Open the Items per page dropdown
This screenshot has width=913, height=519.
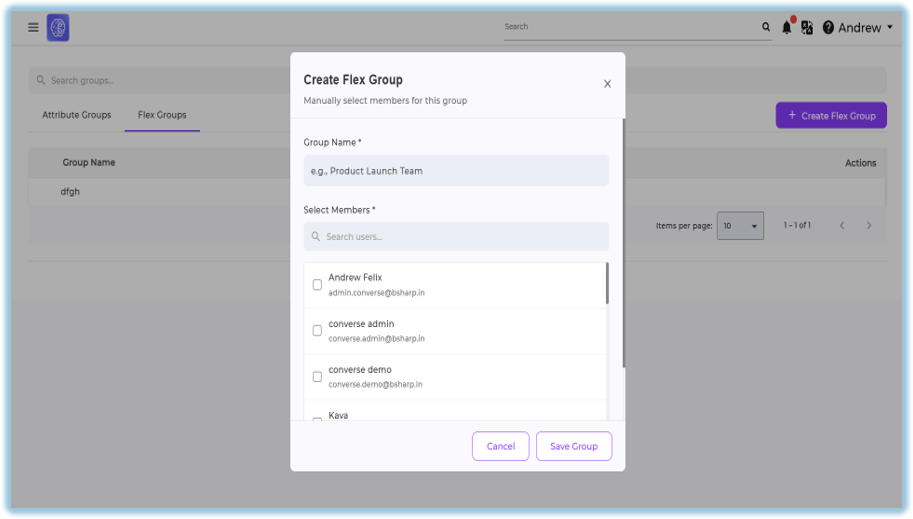pos(740,225)
